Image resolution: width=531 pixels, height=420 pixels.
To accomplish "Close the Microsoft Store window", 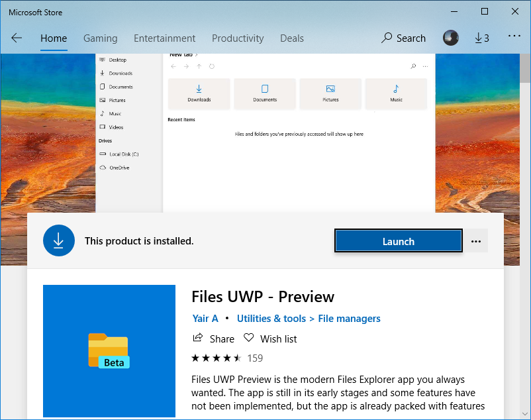I will click(515, 11).
